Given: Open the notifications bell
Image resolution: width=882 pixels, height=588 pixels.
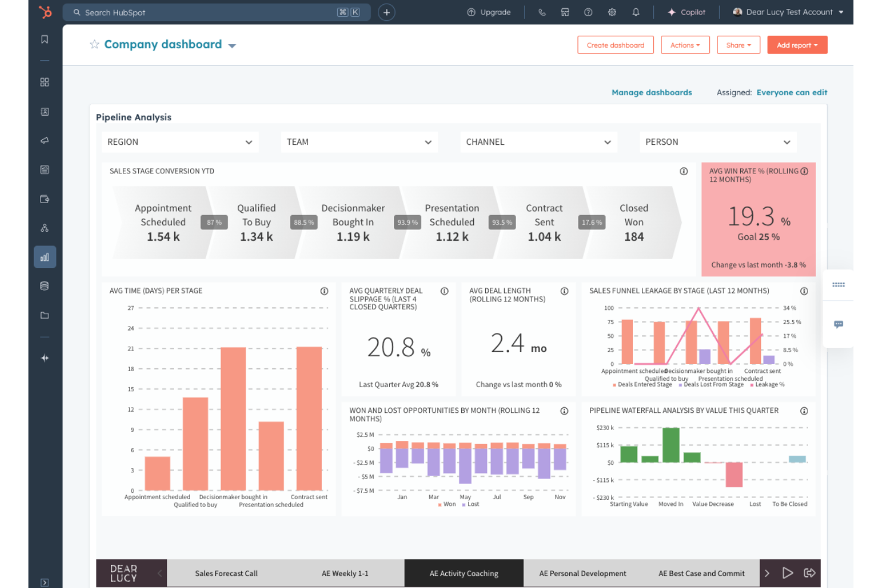Looking at the screenshot, I should point(635,12).
